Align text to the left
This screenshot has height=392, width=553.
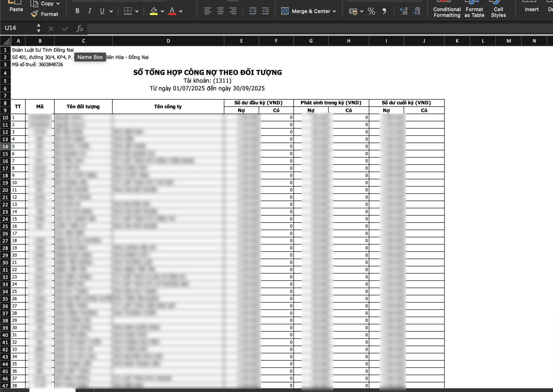pos(208,11)
